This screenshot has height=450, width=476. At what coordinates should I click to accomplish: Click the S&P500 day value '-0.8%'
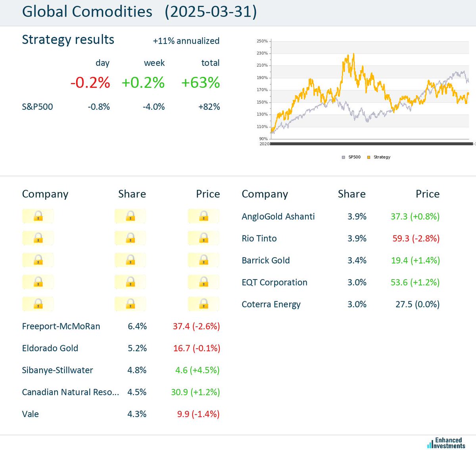point(99,107)
